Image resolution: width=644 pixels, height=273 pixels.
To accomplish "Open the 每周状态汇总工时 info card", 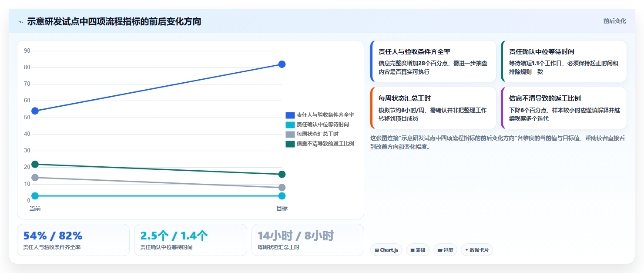I will [433, 108].
